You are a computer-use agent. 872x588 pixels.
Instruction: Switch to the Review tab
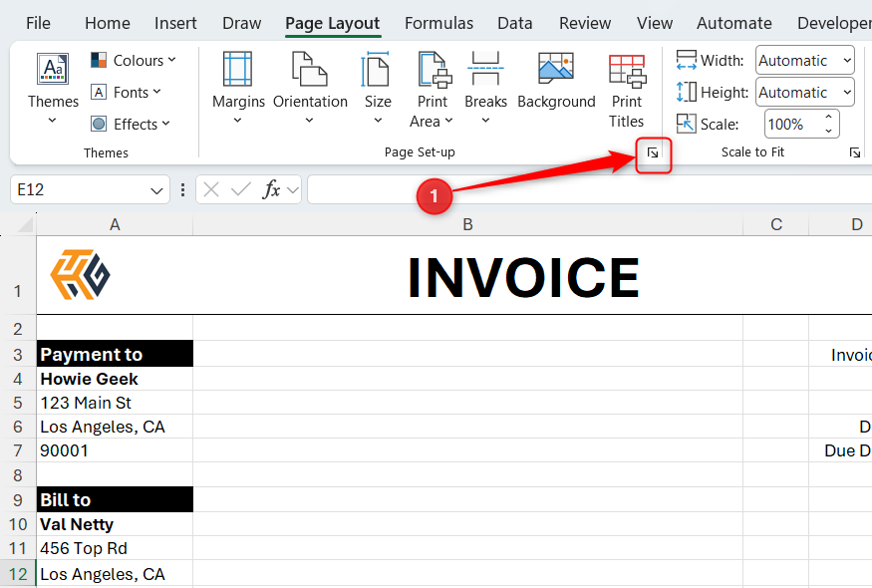pos(584,23)
